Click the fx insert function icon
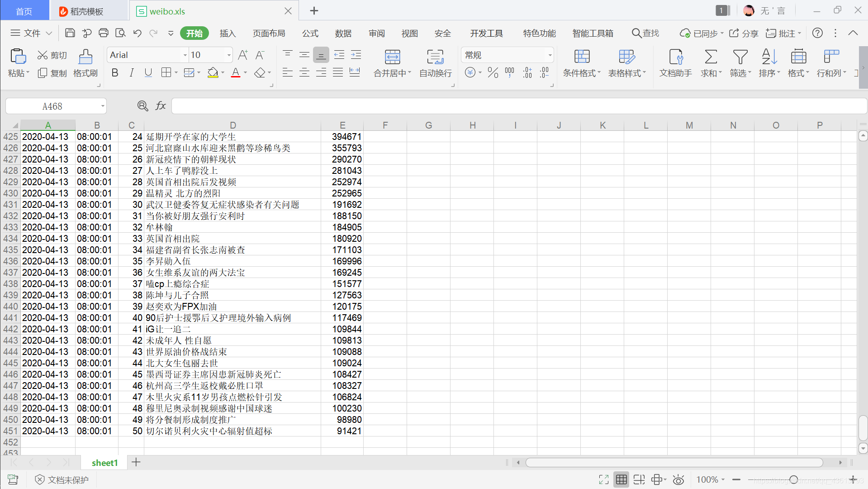This screenshot has width=868, height=489. [161, 106]
